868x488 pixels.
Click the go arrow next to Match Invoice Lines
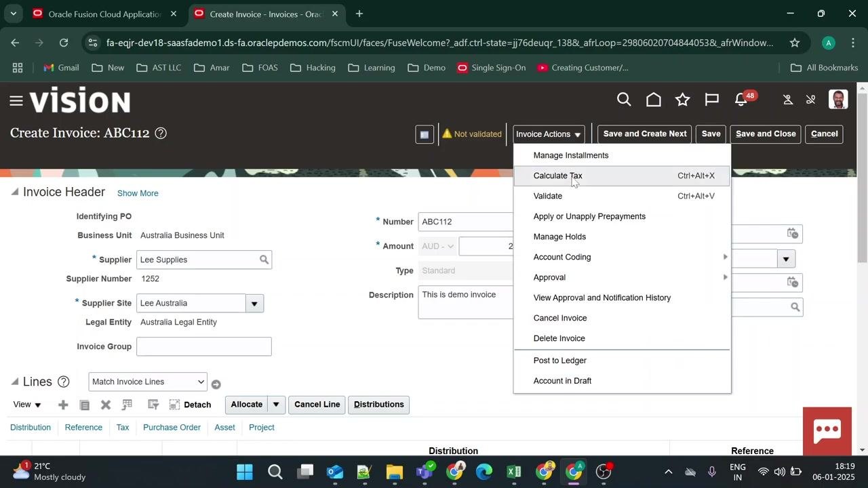coord(216,384)
